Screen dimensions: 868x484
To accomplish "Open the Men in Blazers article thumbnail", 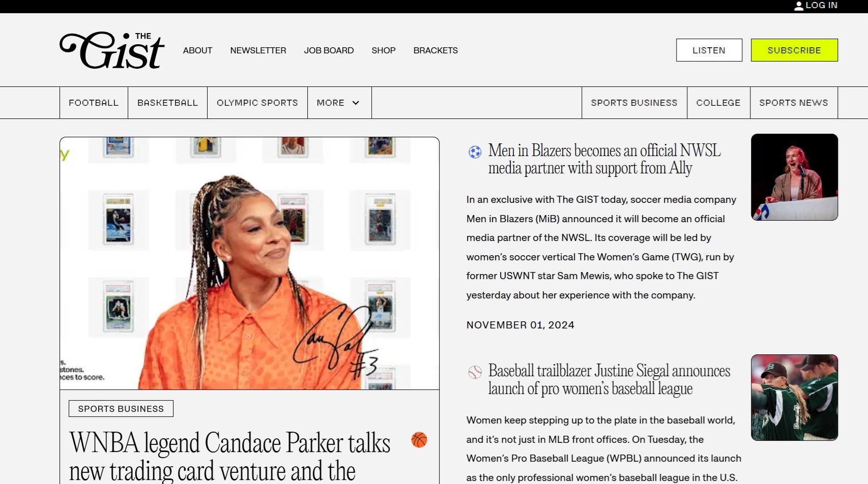I will (x=794, y=177).
